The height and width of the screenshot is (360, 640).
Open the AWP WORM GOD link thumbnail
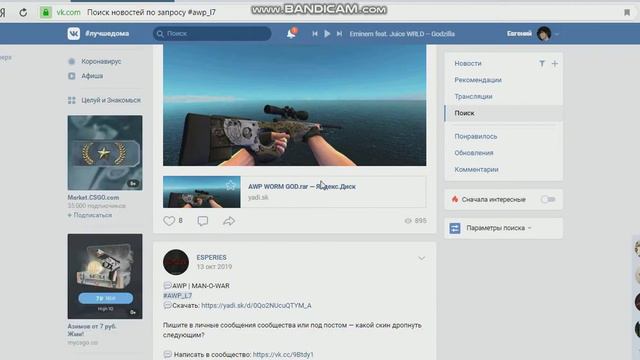[202, 192]
